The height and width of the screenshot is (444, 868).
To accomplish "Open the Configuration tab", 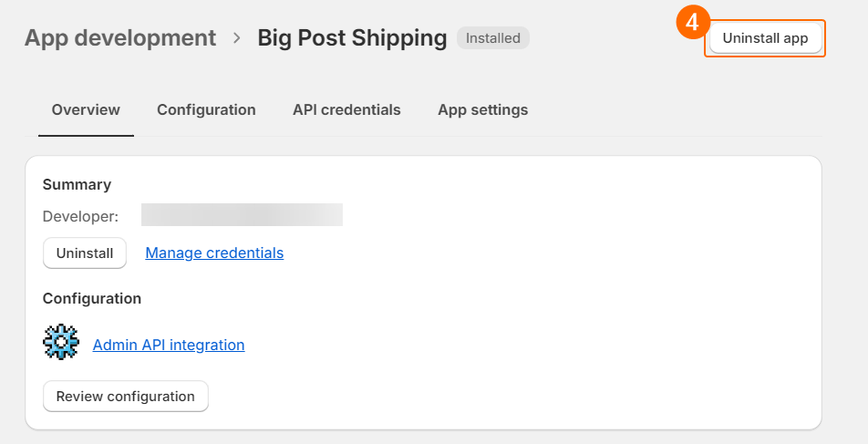I will (206, 110).
